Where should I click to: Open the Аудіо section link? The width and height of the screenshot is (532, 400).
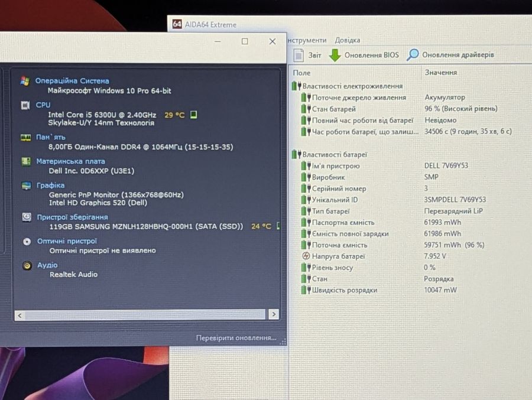pos(47,265)
